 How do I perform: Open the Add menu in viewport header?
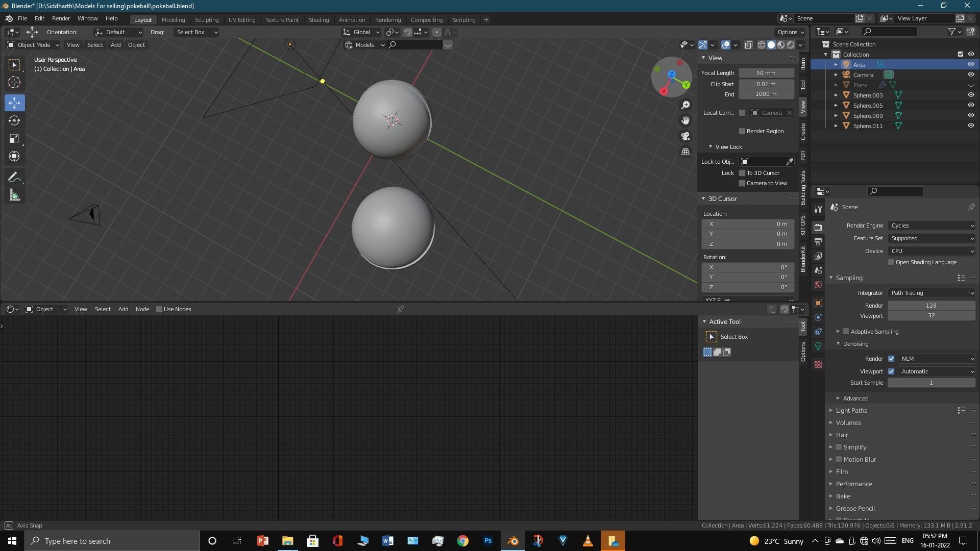(116, 45)
